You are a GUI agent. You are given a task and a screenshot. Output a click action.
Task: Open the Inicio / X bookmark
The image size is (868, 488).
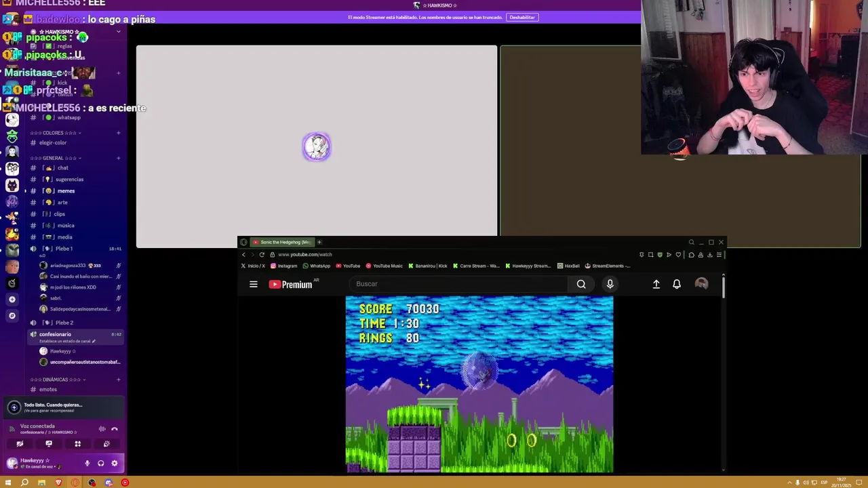[x=253, y=266]
